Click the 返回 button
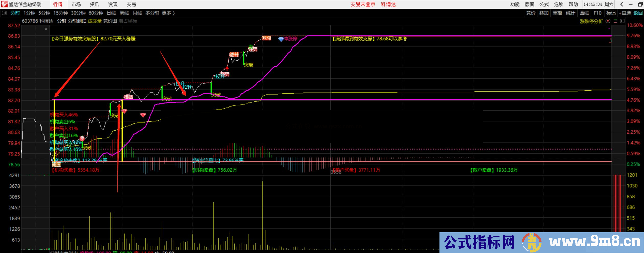Image resolution: width=644 pixels, height=253 pixels. (x=638, y=13)
